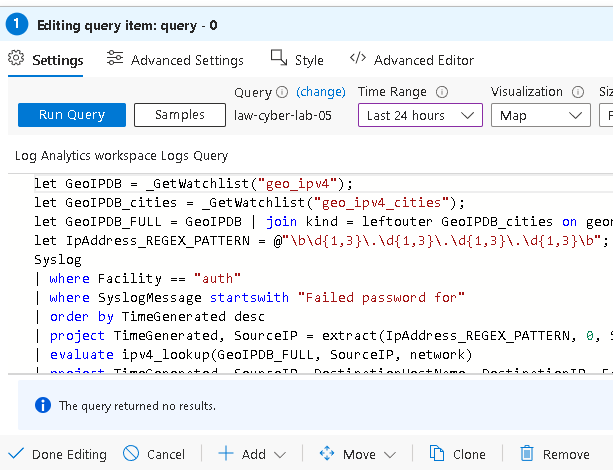This screenshot has height=470, width=613.
Task: Click the Advanced Settings sliders icon
Action: (115, 58)
